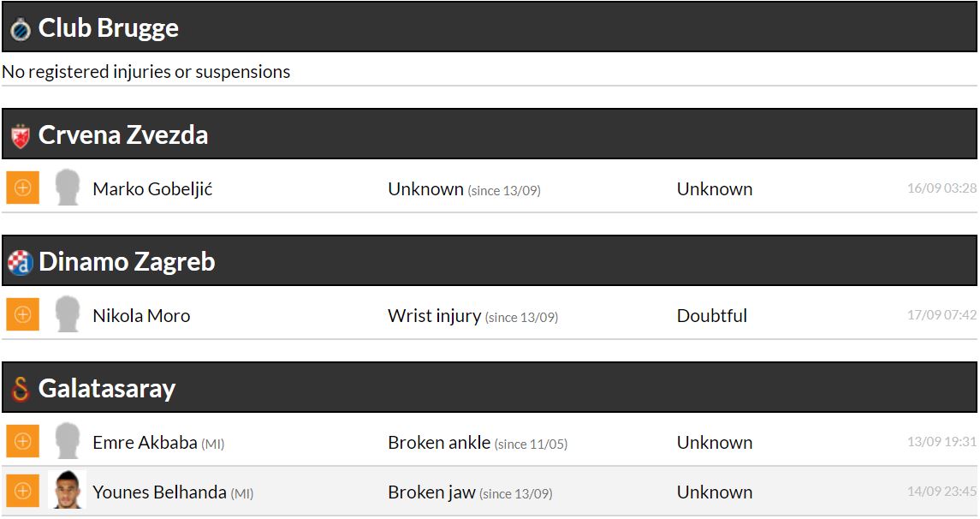Click the Club Brugge crest icon
The height and width of the screenshot is (519, 980).
click(21, 29)
